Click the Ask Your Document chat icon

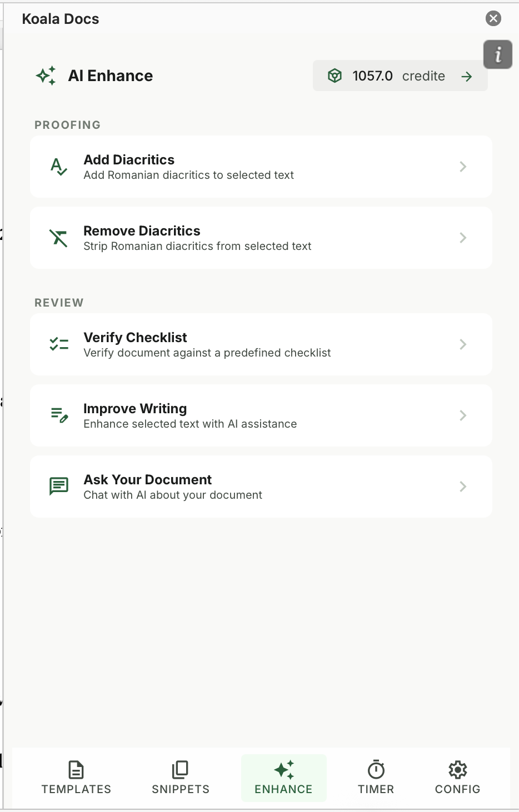point(58,486)
